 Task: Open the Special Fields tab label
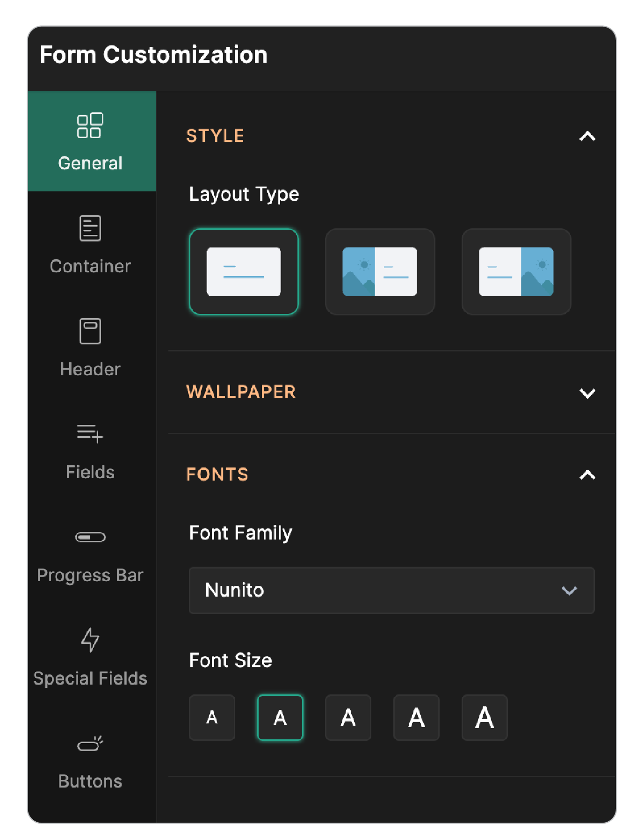(90, 678)
